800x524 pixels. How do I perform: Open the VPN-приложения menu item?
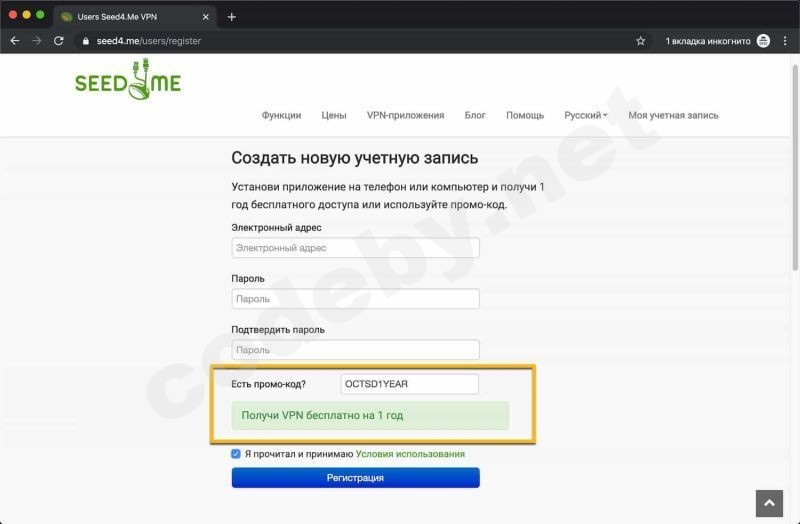tap(405, 115)
